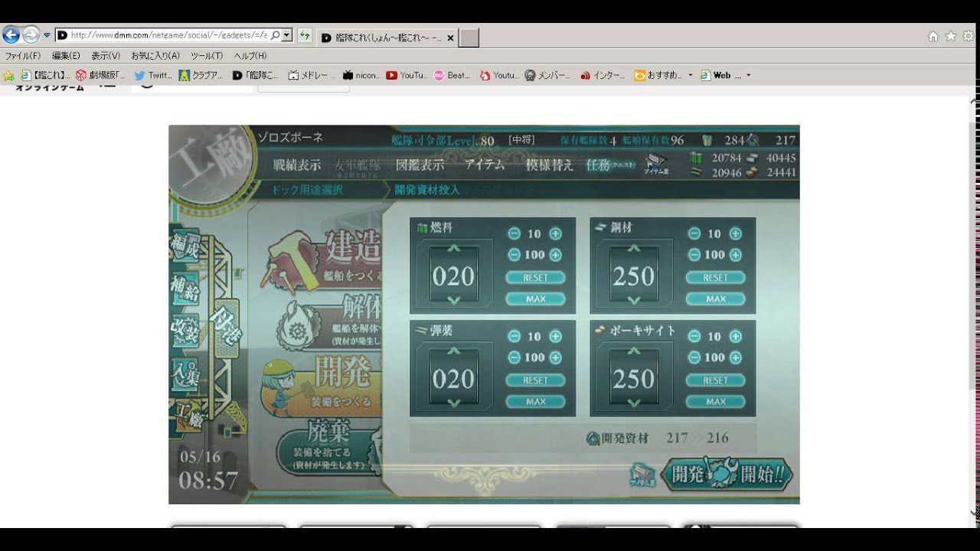Screen dimensions: 980x551
Task: Open ファイル(F) menu
Action: [23, 56]
